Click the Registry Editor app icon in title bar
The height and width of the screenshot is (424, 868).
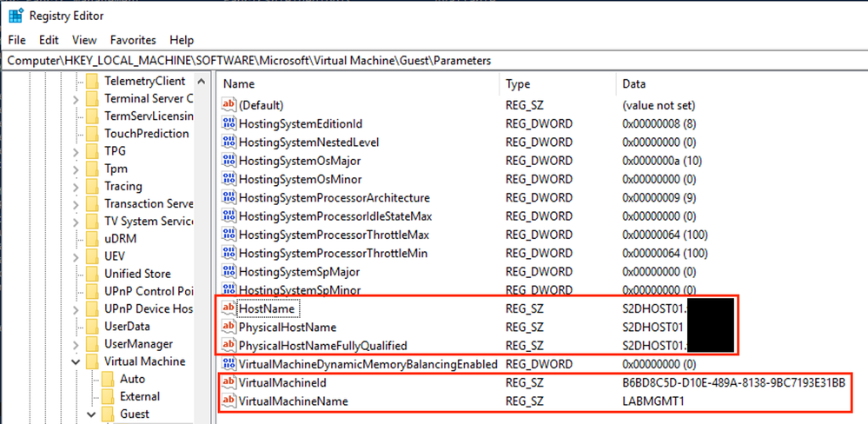(x=16, y=17)
